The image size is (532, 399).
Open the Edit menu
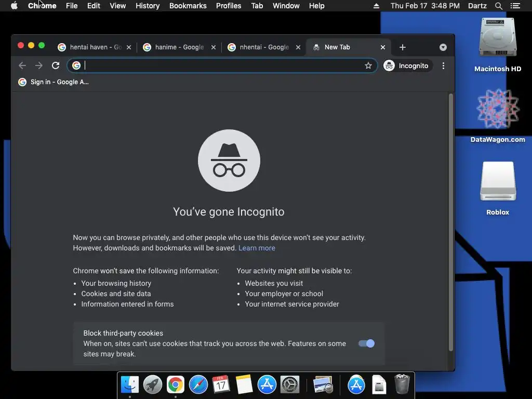[x=94, y=6]
